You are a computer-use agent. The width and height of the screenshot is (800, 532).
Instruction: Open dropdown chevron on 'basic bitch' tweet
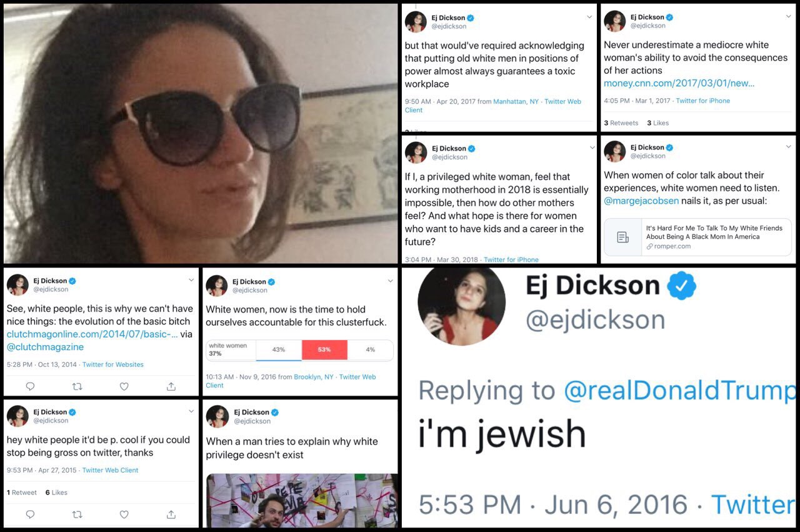click(x=191, y=280)
